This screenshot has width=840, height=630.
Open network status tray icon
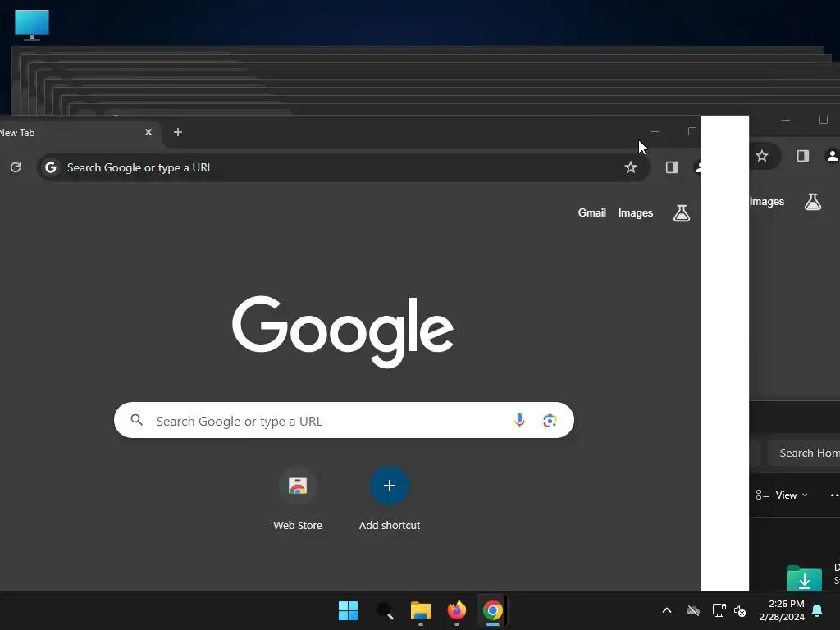(x=719, y=610)
